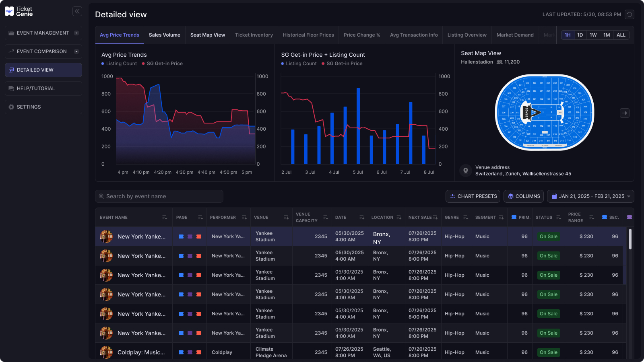
Task: Expand the Event Management dropdown
Action: coord(76,33)
